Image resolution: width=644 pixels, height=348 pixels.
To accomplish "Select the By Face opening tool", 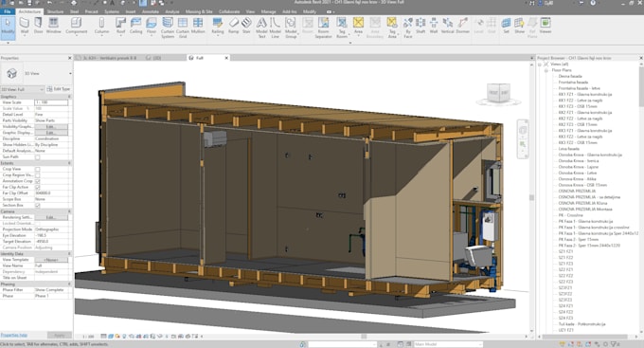I will (408, 27).
